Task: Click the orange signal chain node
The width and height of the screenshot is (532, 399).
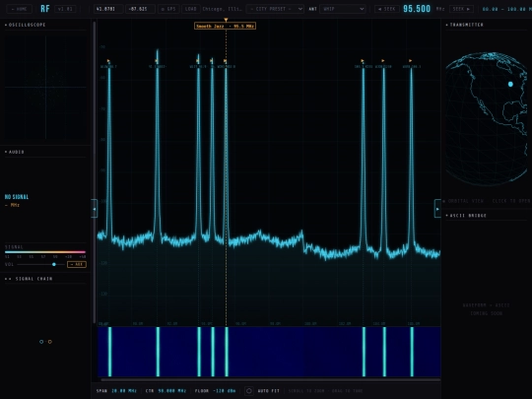Action: 50,342
